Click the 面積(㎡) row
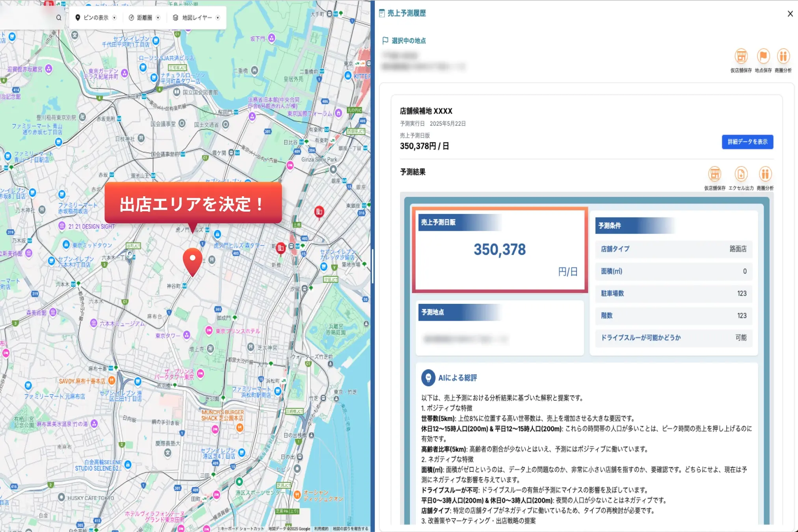798x532 pixels. pos(673,271)
